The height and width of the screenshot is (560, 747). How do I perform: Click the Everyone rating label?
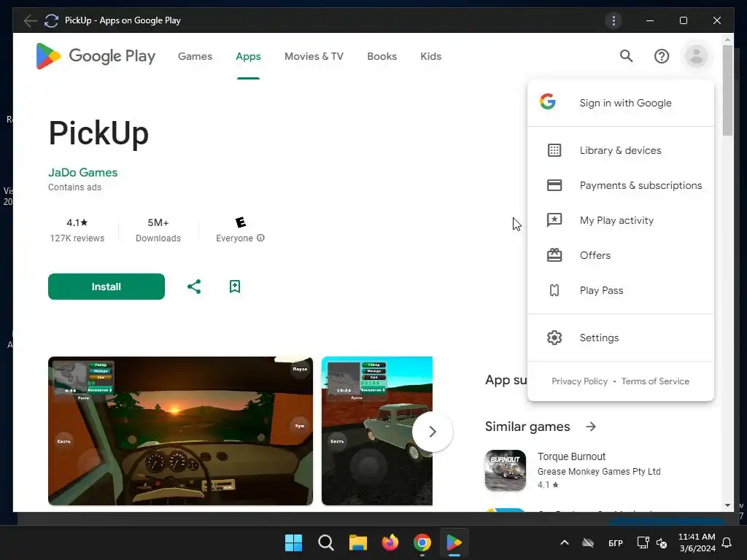[234, 238]
